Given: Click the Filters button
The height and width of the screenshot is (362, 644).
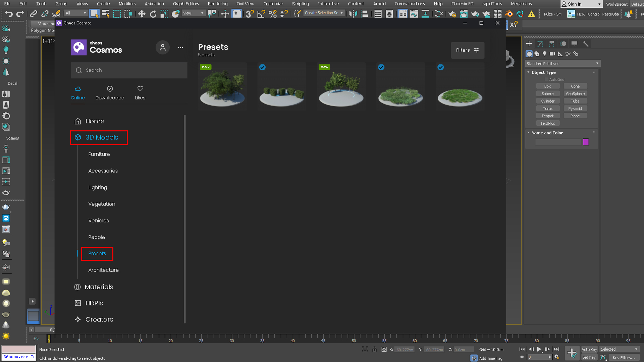Looking at the screenshot, I should click(x=467, y=50).
